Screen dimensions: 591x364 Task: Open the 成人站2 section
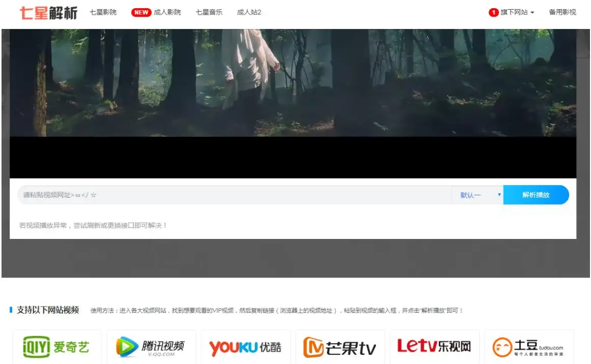pyautogui.click(x=248, y=12)
